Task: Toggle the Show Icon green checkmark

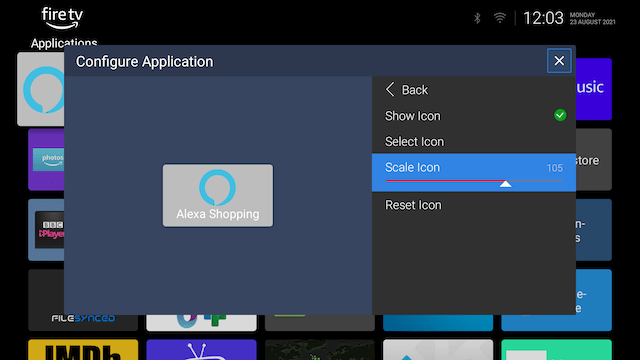Action: pos(560,115)
